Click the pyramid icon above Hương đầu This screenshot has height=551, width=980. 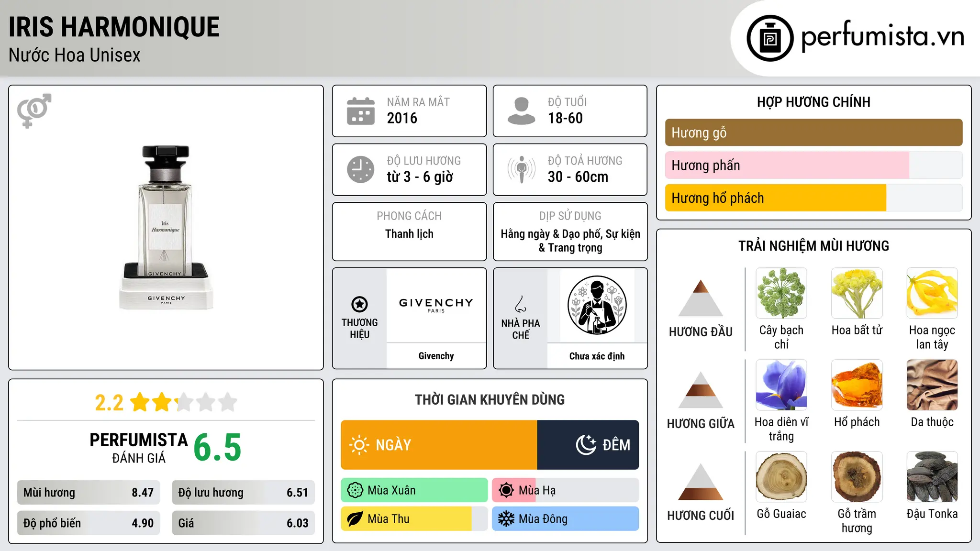(701, 298)
